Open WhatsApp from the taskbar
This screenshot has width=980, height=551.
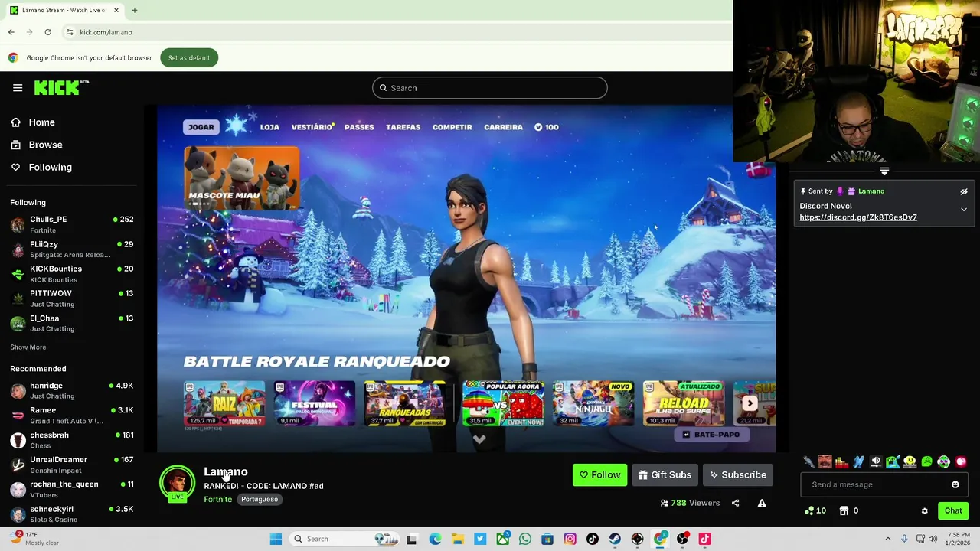click(x=525, y=539)
